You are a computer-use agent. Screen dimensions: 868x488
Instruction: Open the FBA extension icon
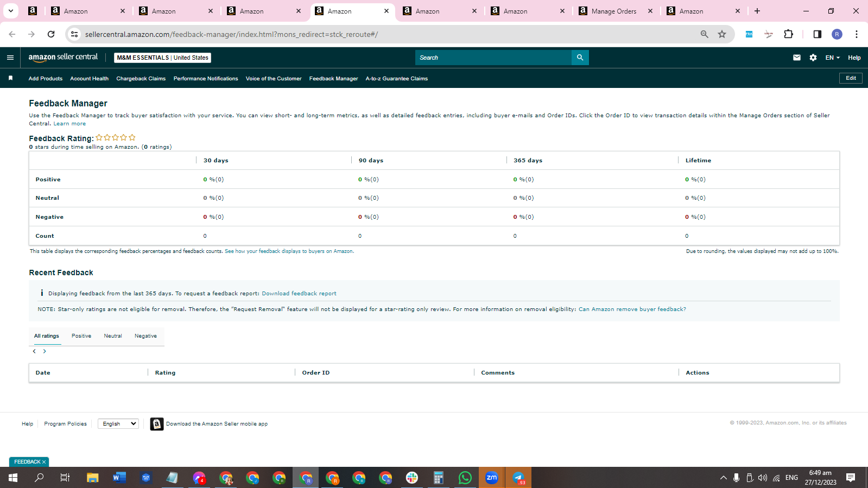(749, 34)
